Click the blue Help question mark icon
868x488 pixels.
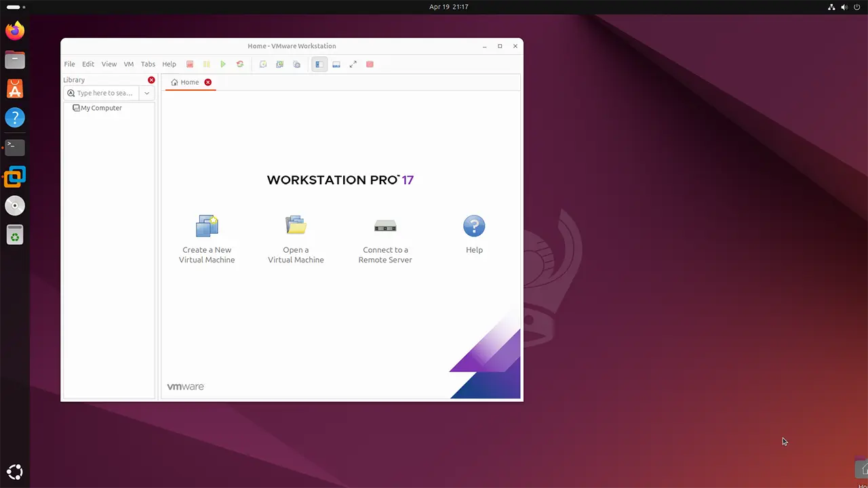pos(474,226)
